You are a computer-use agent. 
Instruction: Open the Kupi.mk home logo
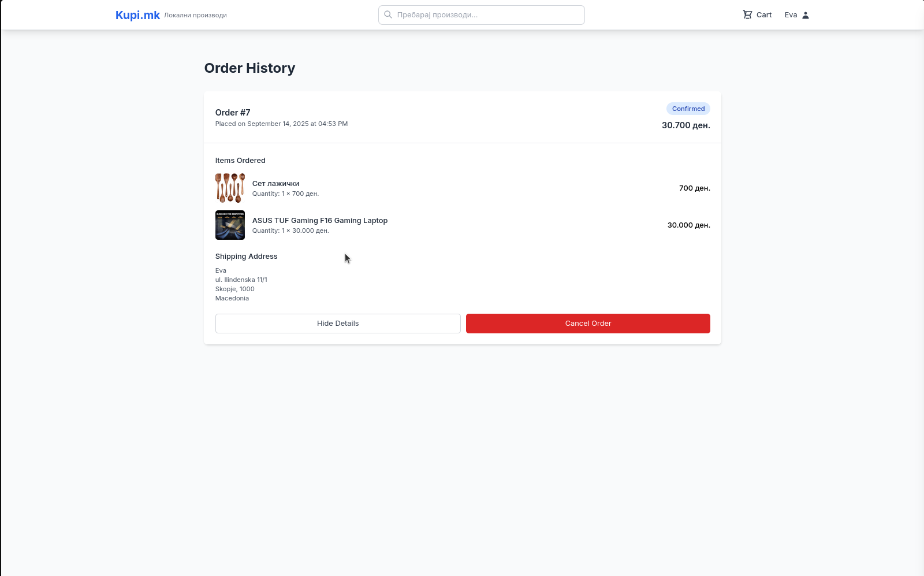click(137, 15)
